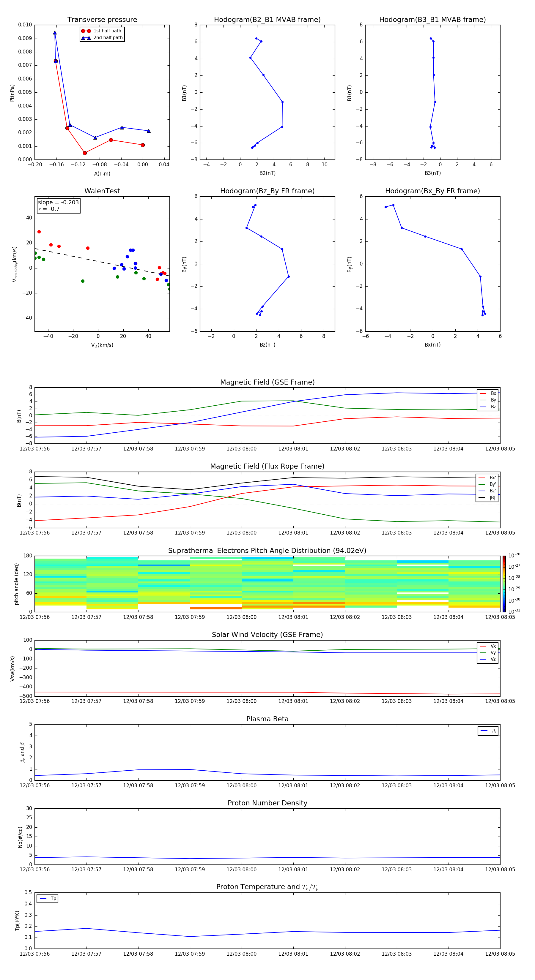Click the Suprathermal Electrons Pitch Angle Distribution title
535x980 pixels.
(x=267, y=551)
